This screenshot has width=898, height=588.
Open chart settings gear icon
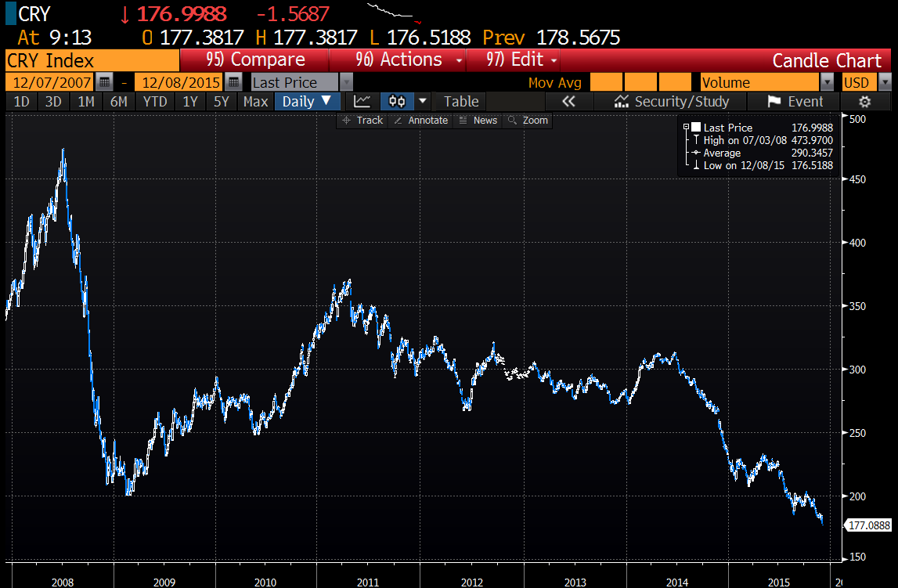tap(864, 101)
